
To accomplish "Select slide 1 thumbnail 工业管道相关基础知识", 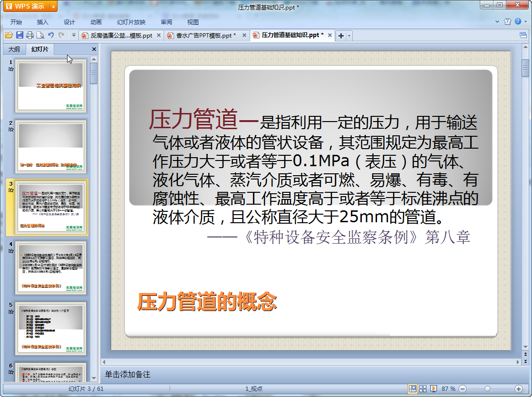I will [x=50, y=86].
